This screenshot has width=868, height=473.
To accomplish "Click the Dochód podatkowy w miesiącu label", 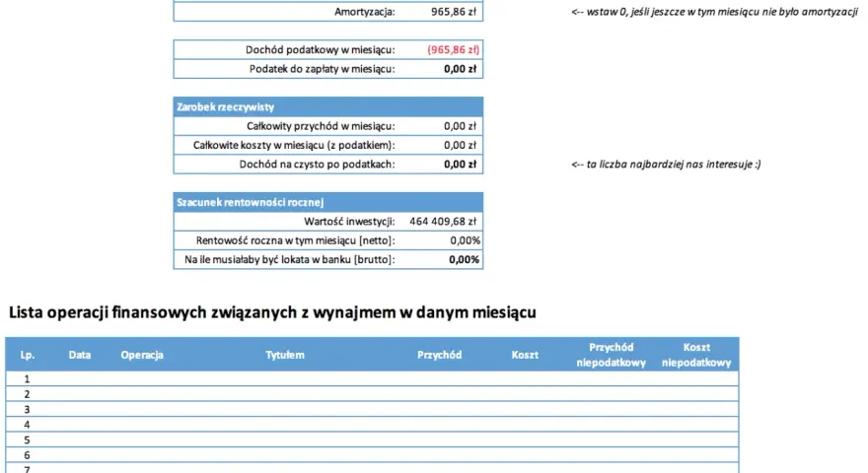I will coord(320,50).
